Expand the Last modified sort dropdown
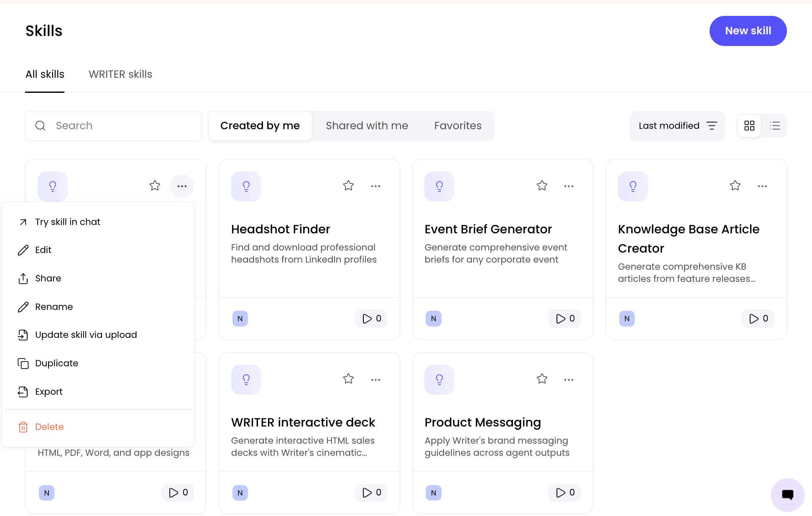 tap(677, 126)
